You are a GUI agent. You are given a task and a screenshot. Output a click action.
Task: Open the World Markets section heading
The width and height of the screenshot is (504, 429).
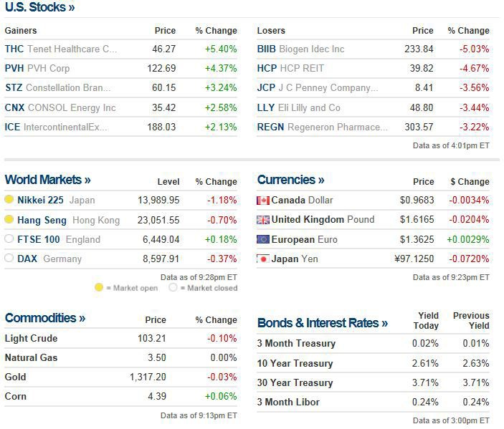pyautogui.click(x=47, y=180)
